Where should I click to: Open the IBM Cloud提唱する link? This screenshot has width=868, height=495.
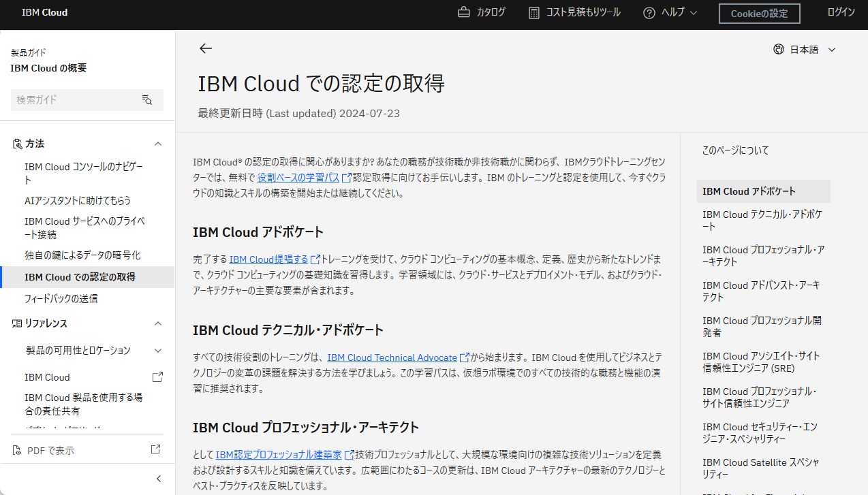coord(268,259)
